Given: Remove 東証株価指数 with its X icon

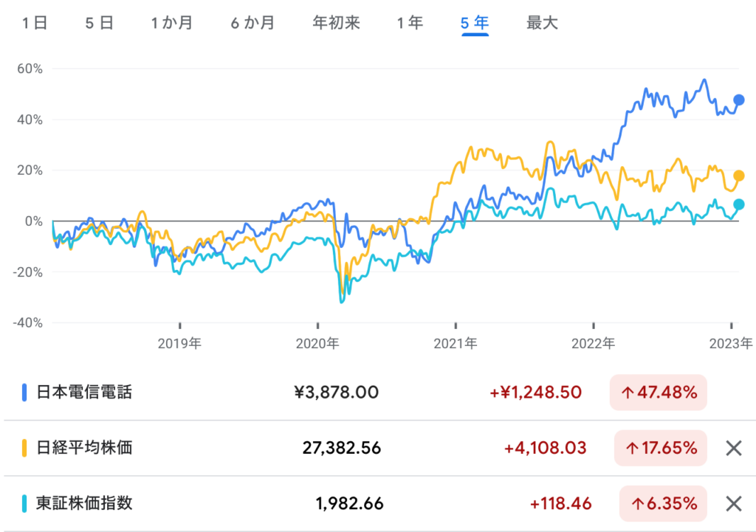Looking at the screenshot, I should click(x=733, y=503).
